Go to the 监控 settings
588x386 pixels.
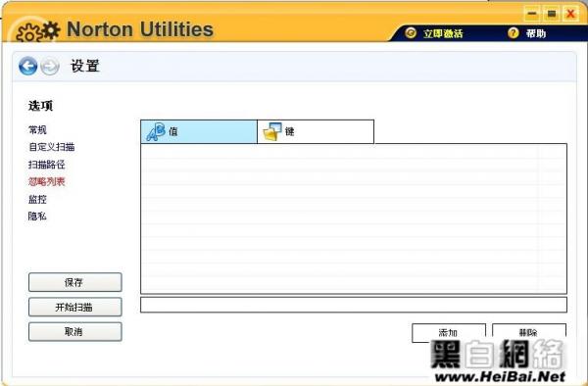tap(37, 200)
